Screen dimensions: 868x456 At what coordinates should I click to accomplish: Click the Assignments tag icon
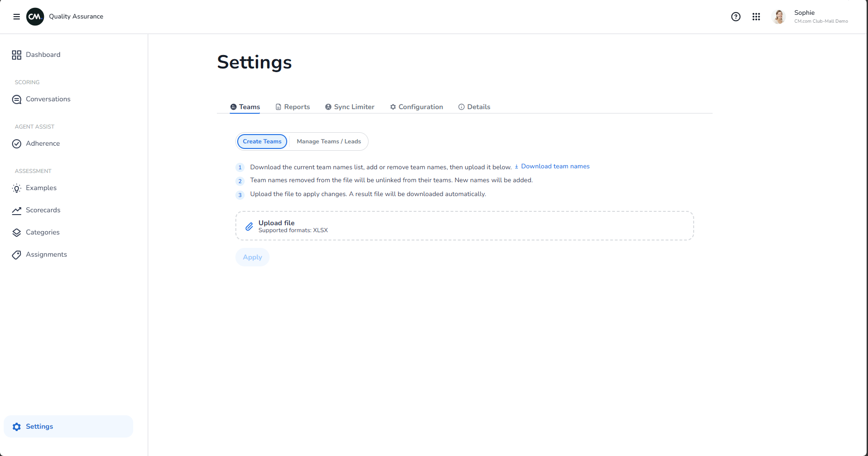point(17,255)
